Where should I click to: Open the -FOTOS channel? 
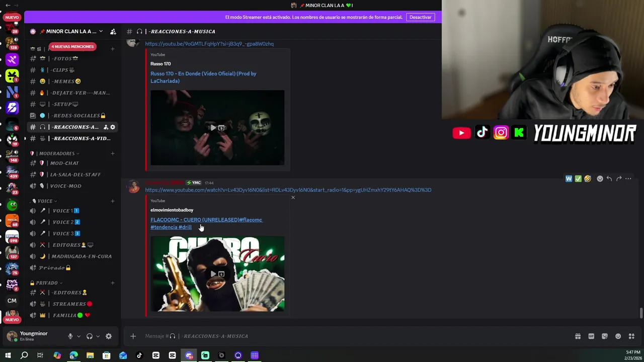72,58
